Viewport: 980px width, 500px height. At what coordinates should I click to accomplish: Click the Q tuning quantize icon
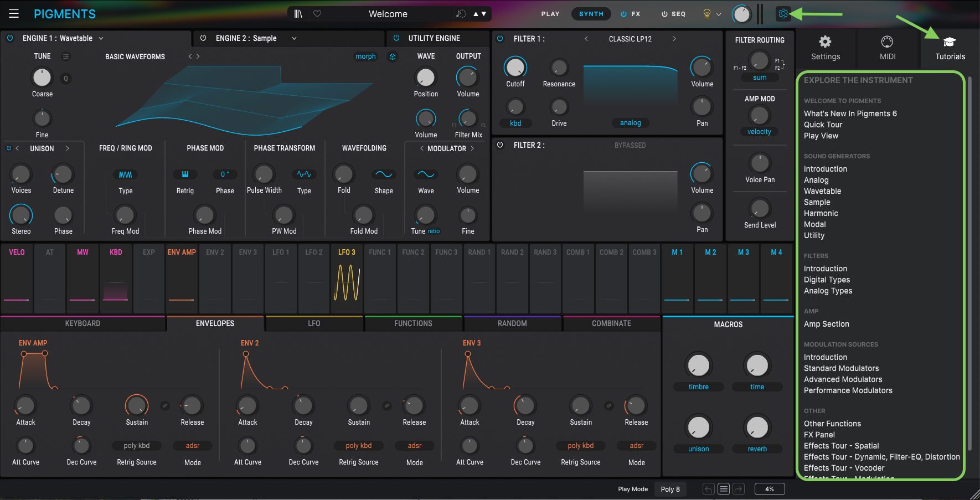66,78
